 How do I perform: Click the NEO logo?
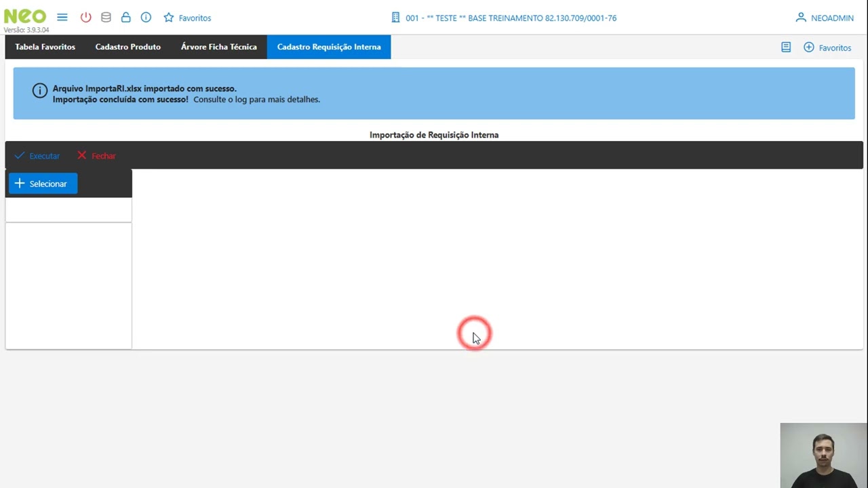coord(25,17)
